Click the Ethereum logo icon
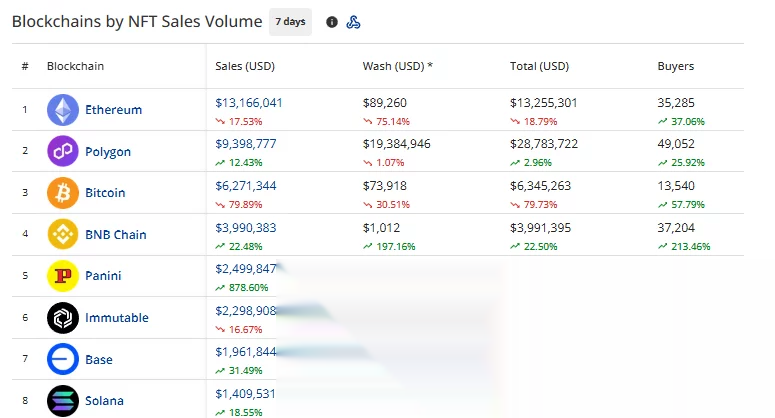Screen dimensions: 775x418 pos(63,110)
